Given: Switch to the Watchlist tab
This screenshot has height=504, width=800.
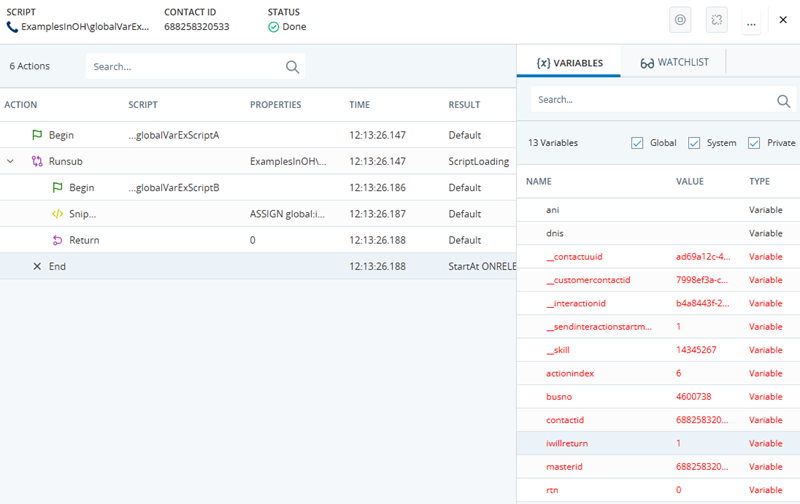Looking at the screenshot, I should coord(675,62).
